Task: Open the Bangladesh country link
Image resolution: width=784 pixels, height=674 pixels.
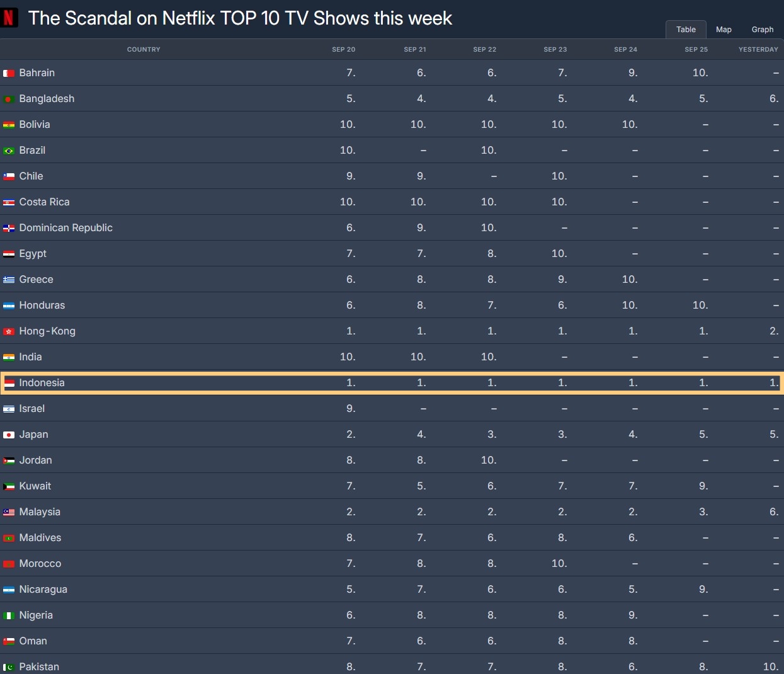Action: pyautogui.click(x=47, y=99)
